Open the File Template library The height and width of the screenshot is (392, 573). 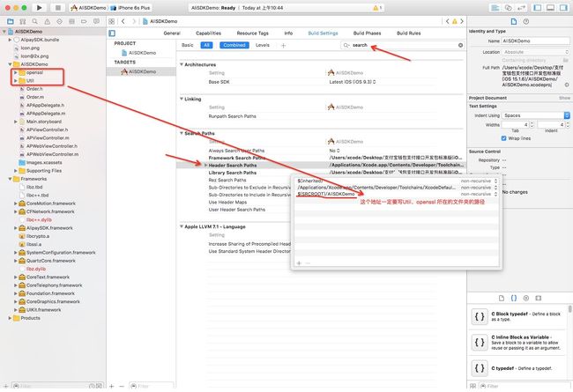pos(502,298)
